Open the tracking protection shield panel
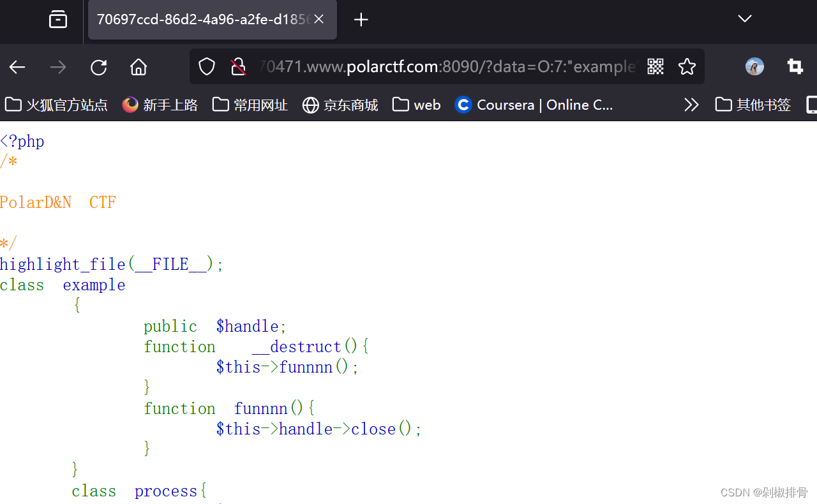Image resolution: width=817 pixels, height=504 pixels. point(206,66)
